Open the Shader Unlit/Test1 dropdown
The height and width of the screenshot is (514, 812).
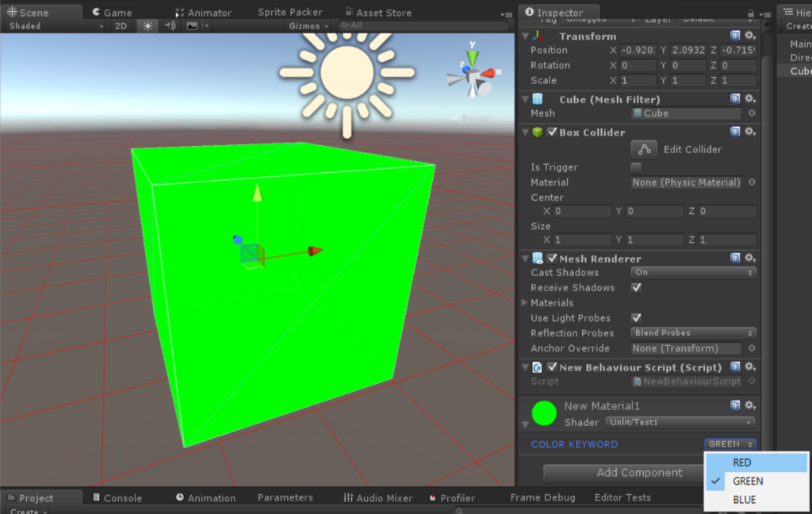[680, 422]
